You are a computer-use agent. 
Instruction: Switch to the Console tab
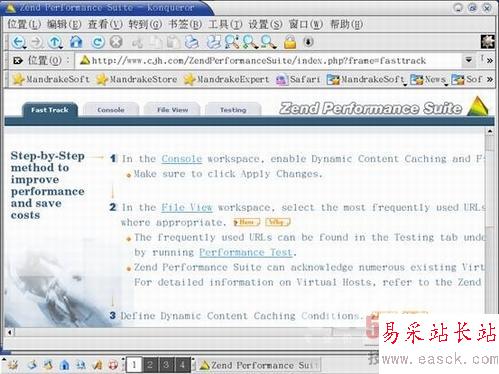(111, 110)
